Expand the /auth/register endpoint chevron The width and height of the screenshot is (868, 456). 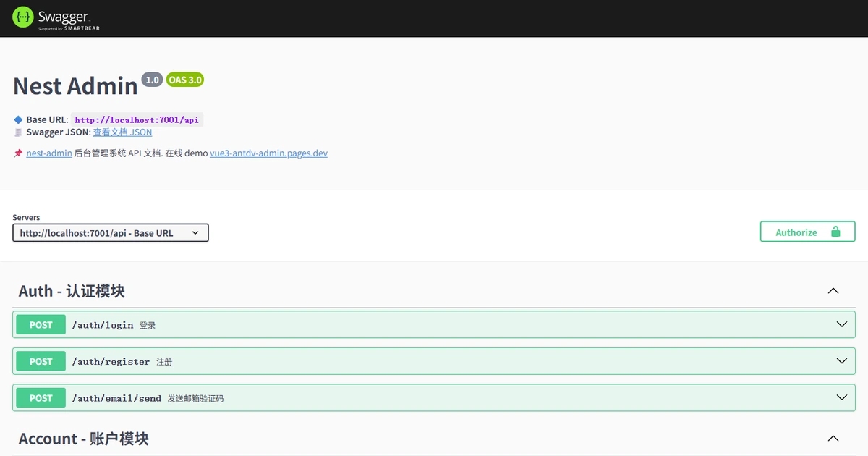point(841,360)
